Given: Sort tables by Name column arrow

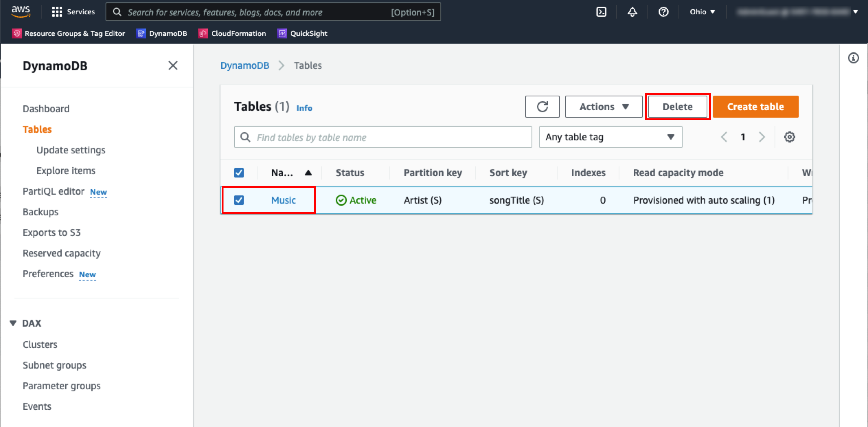Looking at the screenshot, I should click(x=308, y=173).
